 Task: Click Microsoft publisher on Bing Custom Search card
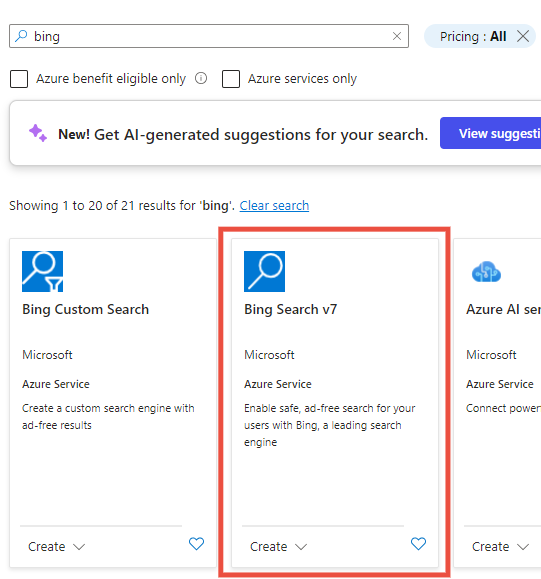click(x=47, y=355)
